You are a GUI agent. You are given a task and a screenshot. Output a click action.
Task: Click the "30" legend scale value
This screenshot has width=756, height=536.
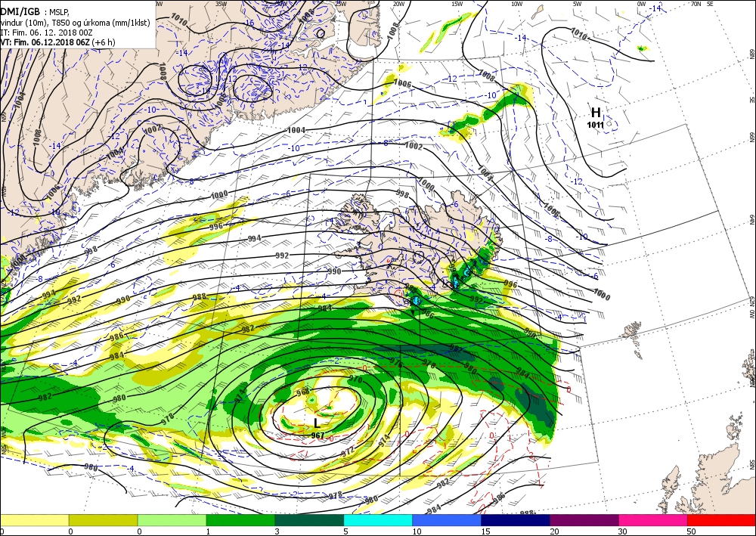coord(621,531)
